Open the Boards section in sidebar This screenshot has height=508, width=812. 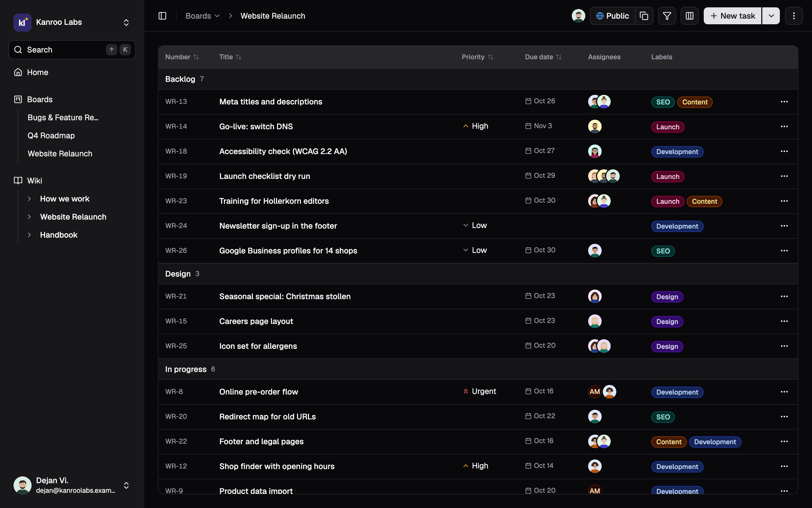coord(39,99)
